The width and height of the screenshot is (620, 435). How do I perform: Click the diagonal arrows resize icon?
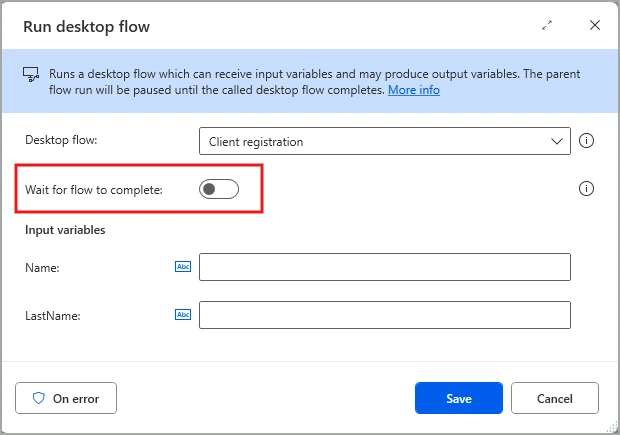click(547, 26)
